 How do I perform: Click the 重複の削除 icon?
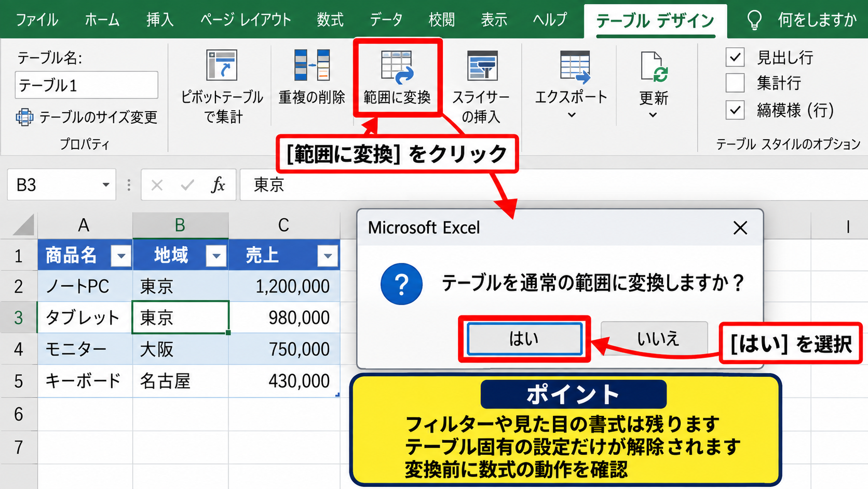pyautogui.click(x=312, y=65)
